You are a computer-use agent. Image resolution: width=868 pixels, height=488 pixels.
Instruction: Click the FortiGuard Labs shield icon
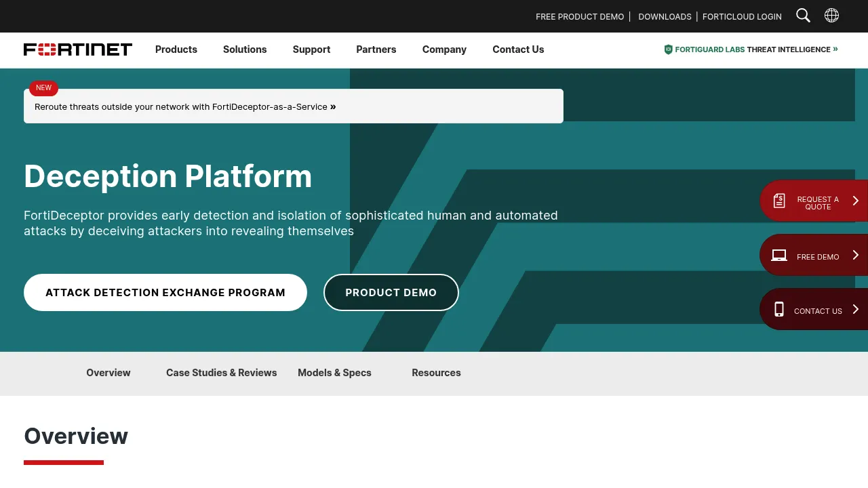point(668,49)
